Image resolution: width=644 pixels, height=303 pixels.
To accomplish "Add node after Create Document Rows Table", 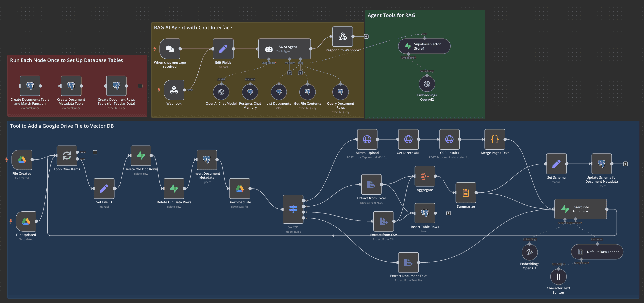I will 140,86.
